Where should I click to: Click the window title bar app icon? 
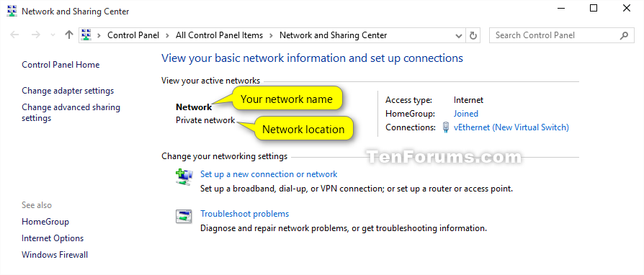pos(12,11)
